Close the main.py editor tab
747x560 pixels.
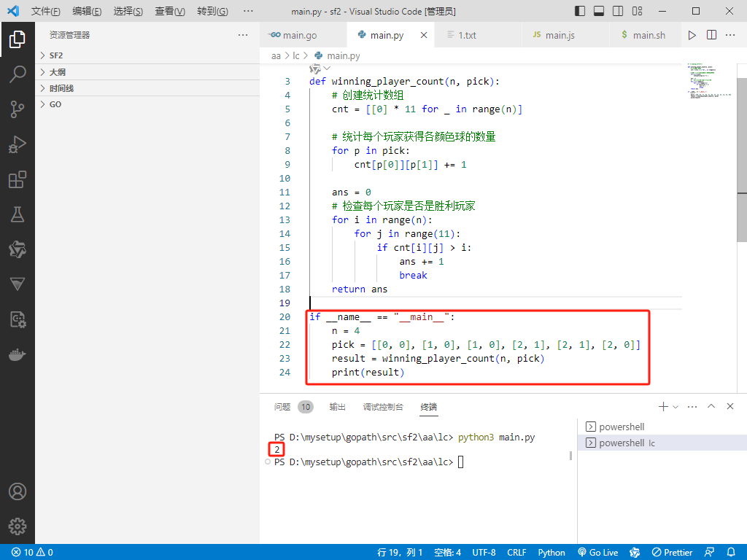(424, 35)
